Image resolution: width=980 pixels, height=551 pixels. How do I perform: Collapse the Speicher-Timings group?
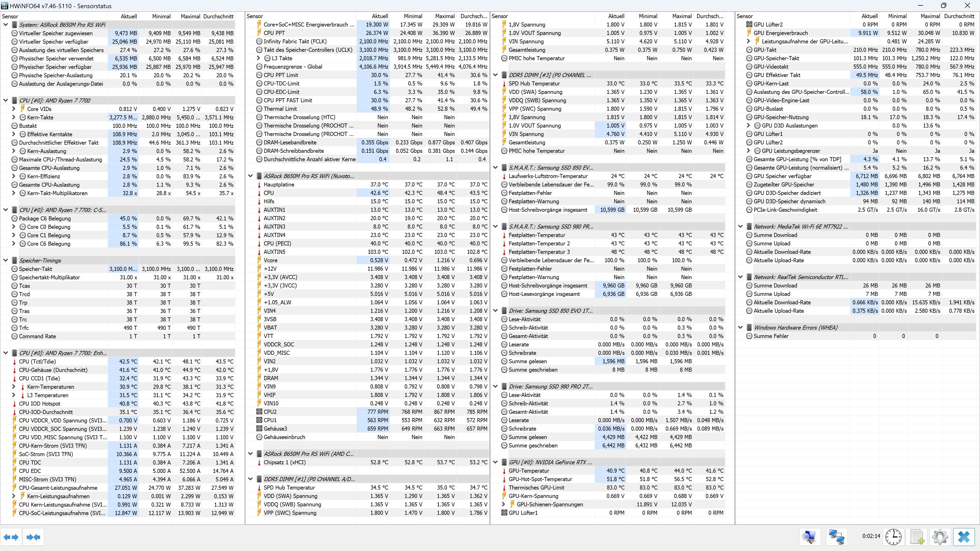[x=6, y=260]
